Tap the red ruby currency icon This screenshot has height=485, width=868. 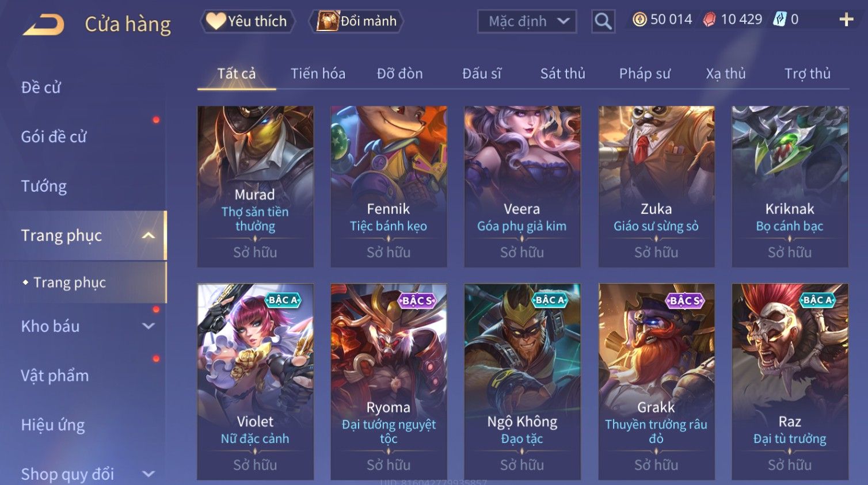709,20
